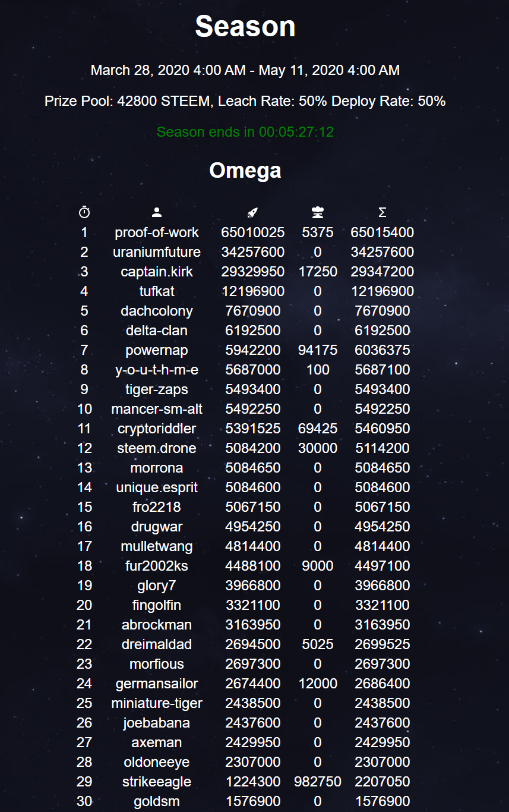Click the sigma total column icon
Image resolution: width=509 pixels, height=812 pixels.
pyautogui.click(x=382, y=212)
